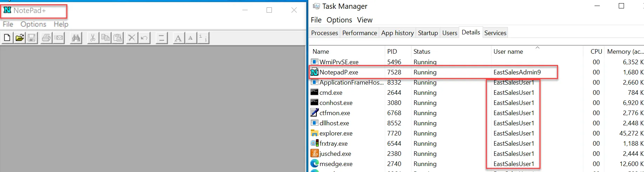Click the EastSalesAdmin9 user name cell
644x172 pixels.
point(517,72)
